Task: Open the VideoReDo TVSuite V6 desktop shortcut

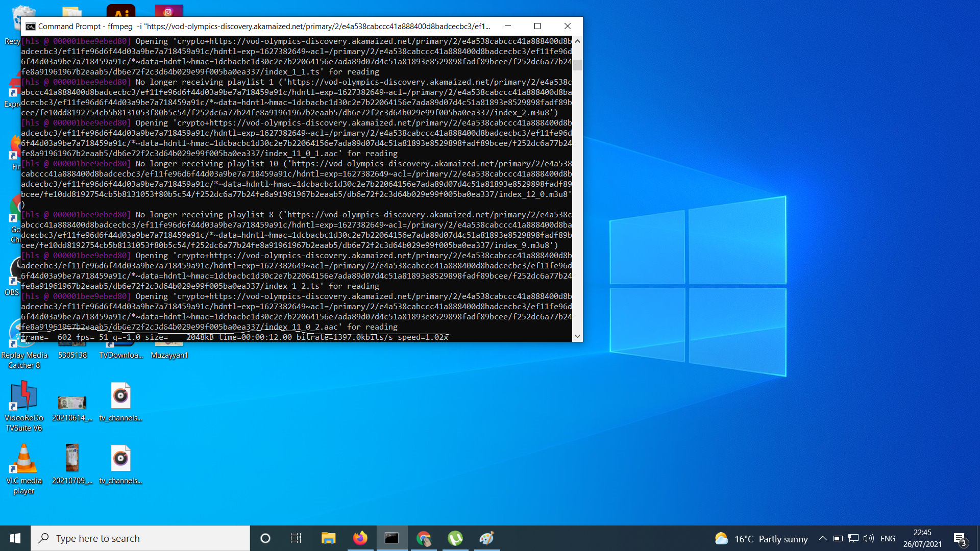Action: pyautogui.click(x=24, y=407)
